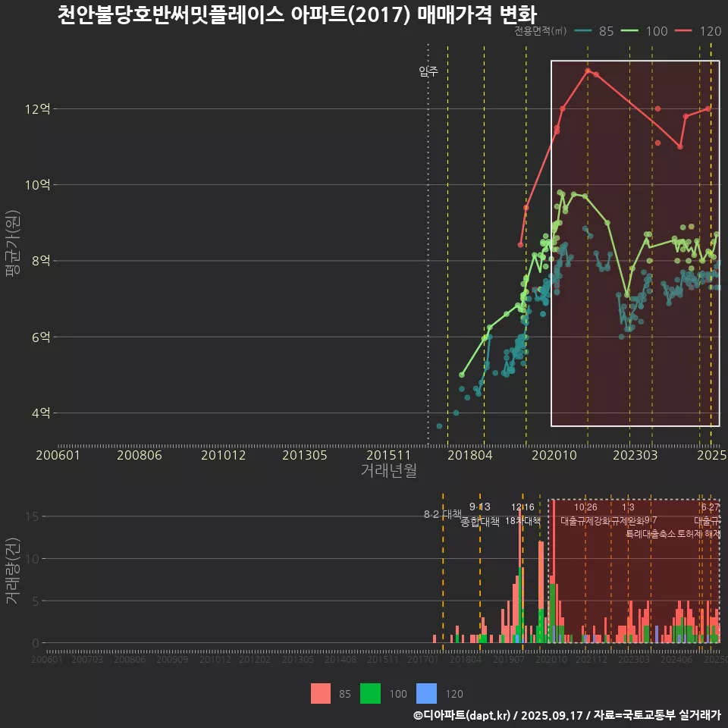Click the 10 label on volume chart y-axis
Viewport: 728px width, 728px height.
coord(32,559)
